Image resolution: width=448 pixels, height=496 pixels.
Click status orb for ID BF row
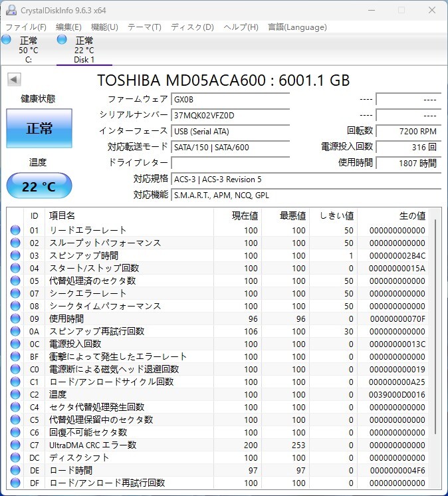pos(15,356)
